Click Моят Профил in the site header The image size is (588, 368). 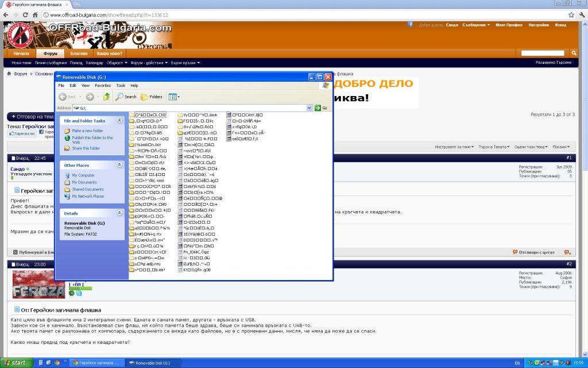point(509,25)
